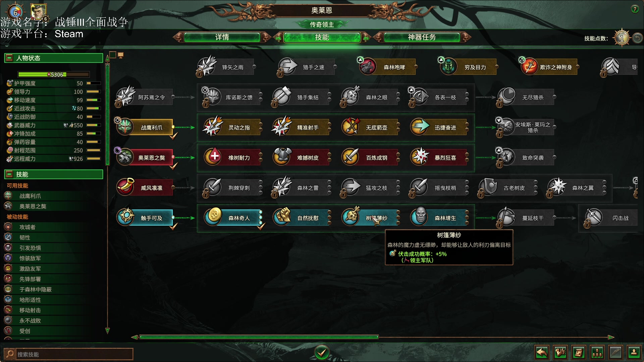Screen dimensions: 644x362
Task: Click the reset skill points icon
Action: 637,38
